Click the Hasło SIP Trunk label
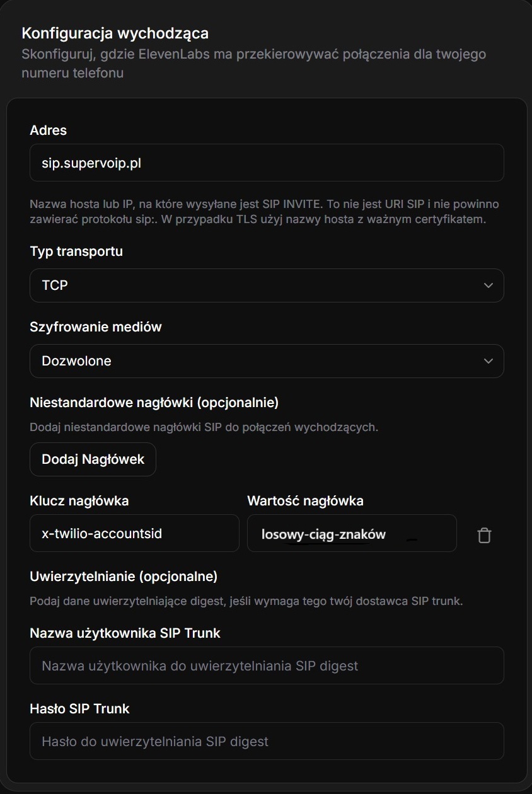 (79, 708)
